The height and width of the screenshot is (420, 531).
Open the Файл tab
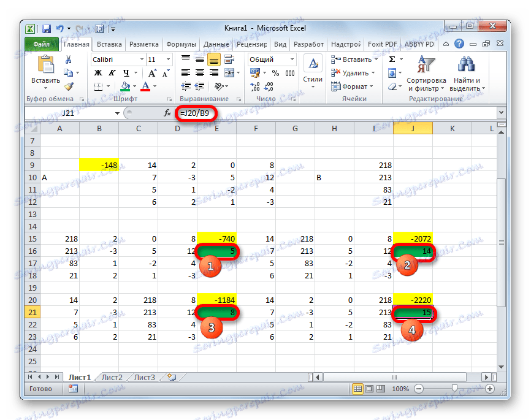(41, 44)
